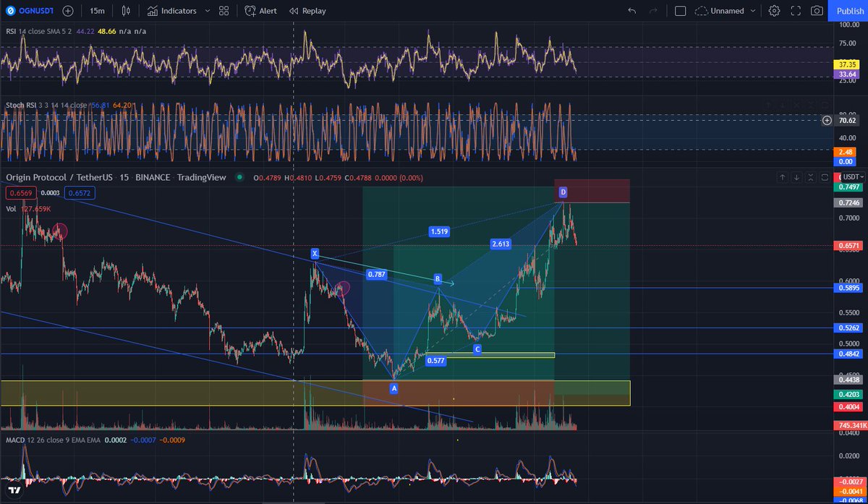Undo the last chart action
This screenshot has height=504, width=868.
(x=632, y=11)
